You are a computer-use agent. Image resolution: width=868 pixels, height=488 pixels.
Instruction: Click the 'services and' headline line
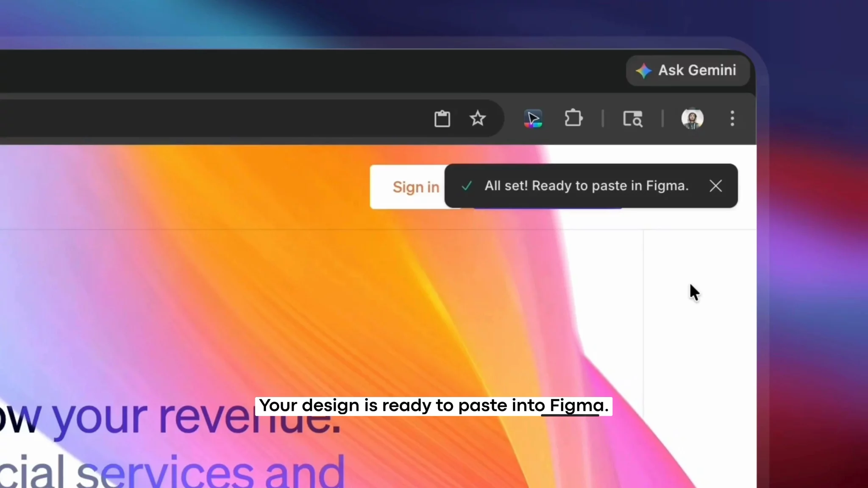(210, 471)
